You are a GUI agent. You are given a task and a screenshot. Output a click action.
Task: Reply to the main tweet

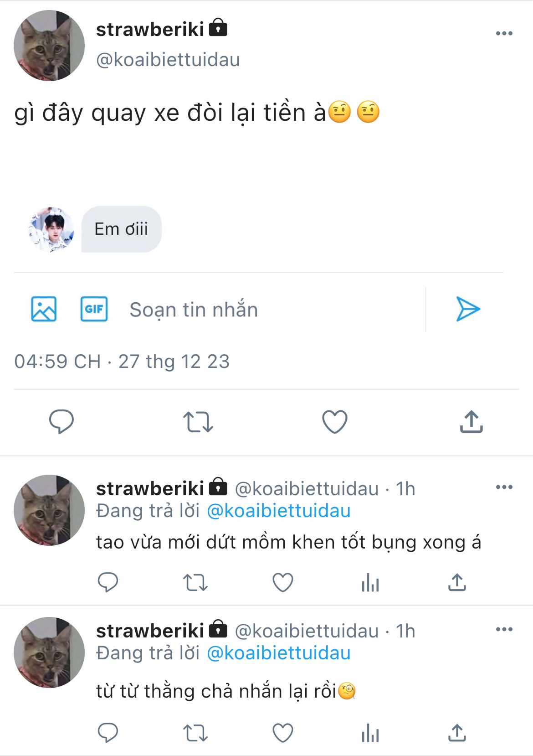click(x=61, y=421)
